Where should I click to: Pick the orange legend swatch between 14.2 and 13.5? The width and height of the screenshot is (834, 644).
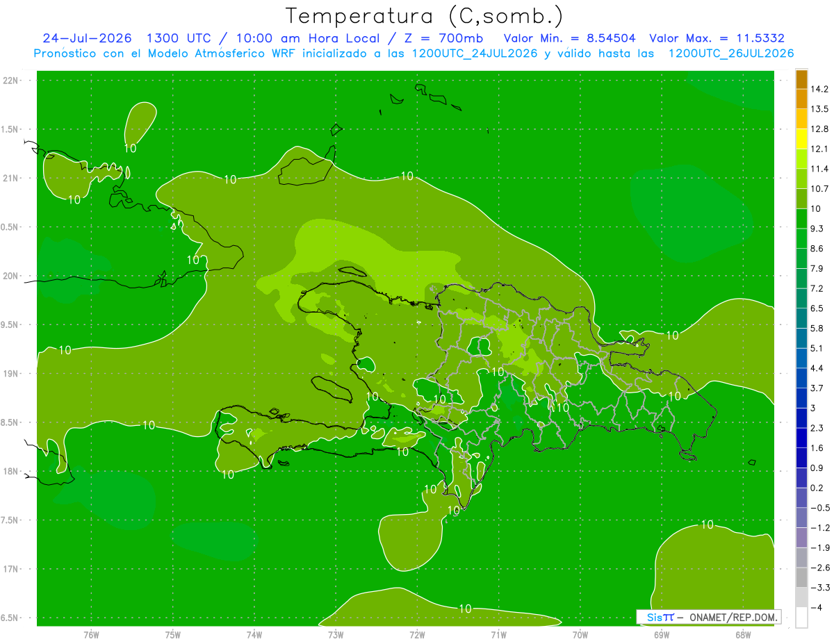click(801, 99)
